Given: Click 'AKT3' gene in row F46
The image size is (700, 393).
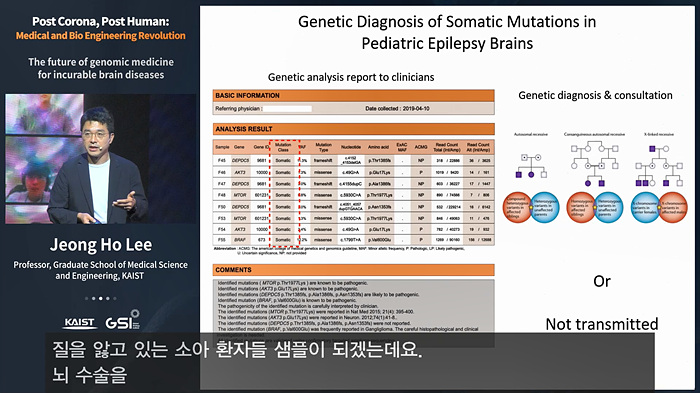Looking at the screenshot, I should point(240,172).
